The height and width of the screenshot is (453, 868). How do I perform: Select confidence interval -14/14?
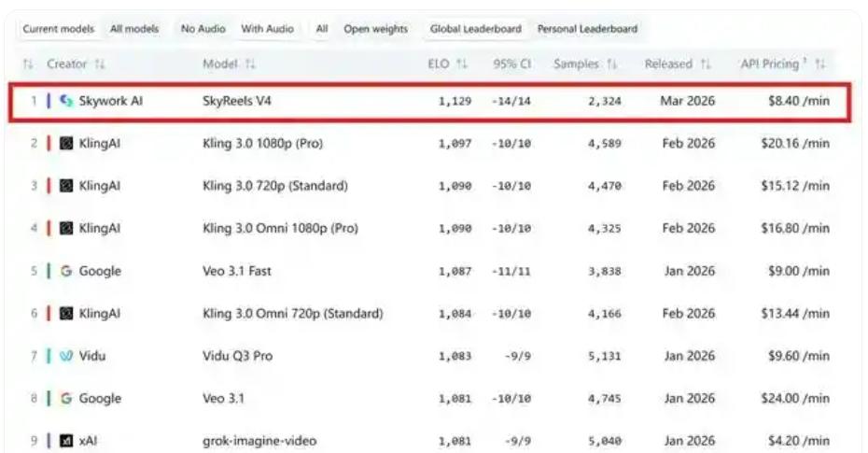point(511,102)
